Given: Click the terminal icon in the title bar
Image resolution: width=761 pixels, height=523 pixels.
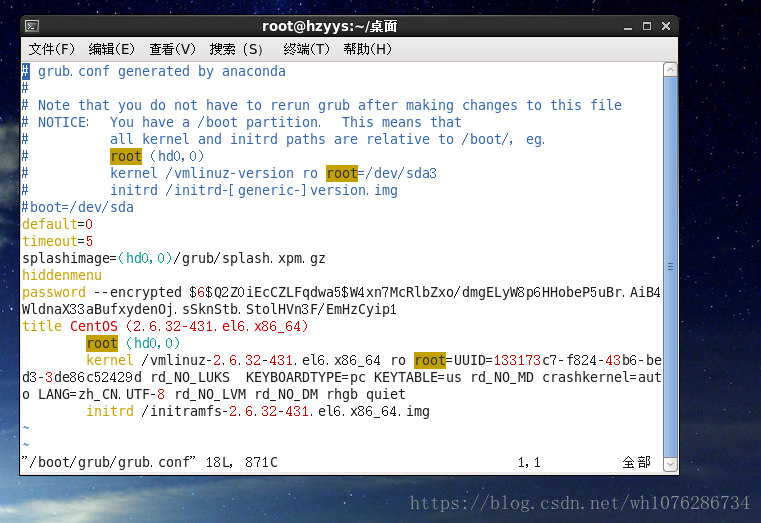Looking at the screenshot, I should 32,26.
